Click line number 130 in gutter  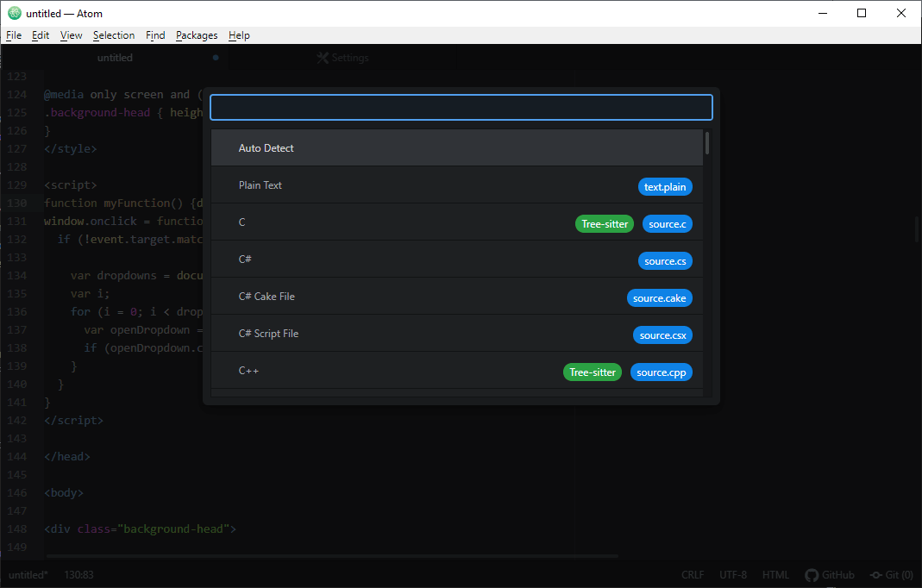(17, 203)
